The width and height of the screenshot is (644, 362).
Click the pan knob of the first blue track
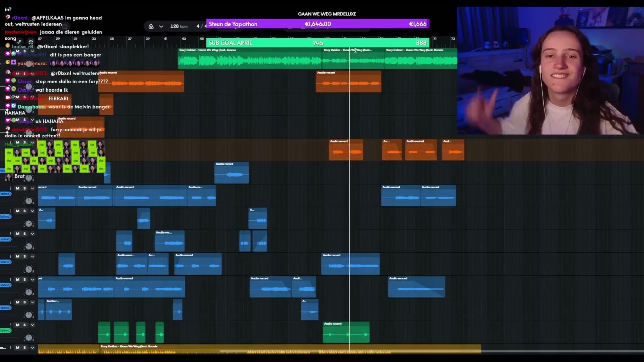point(29,201)
